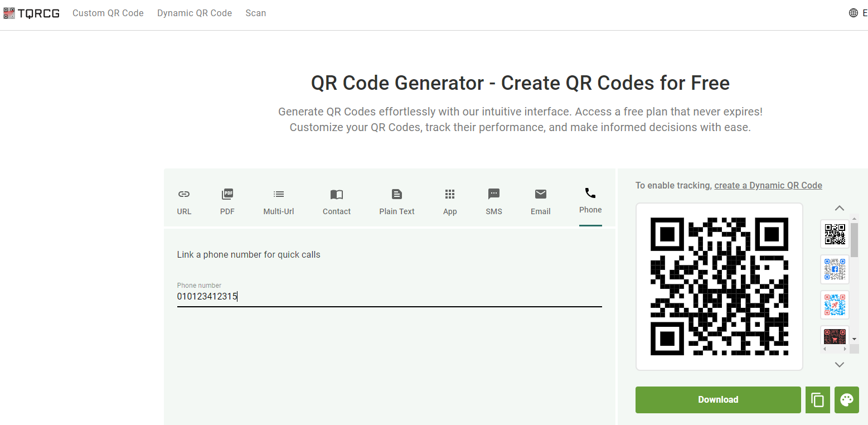This screenshot has width=868, height=425.
Task: Select the URL link icon tab
Action: pos(184,194)
